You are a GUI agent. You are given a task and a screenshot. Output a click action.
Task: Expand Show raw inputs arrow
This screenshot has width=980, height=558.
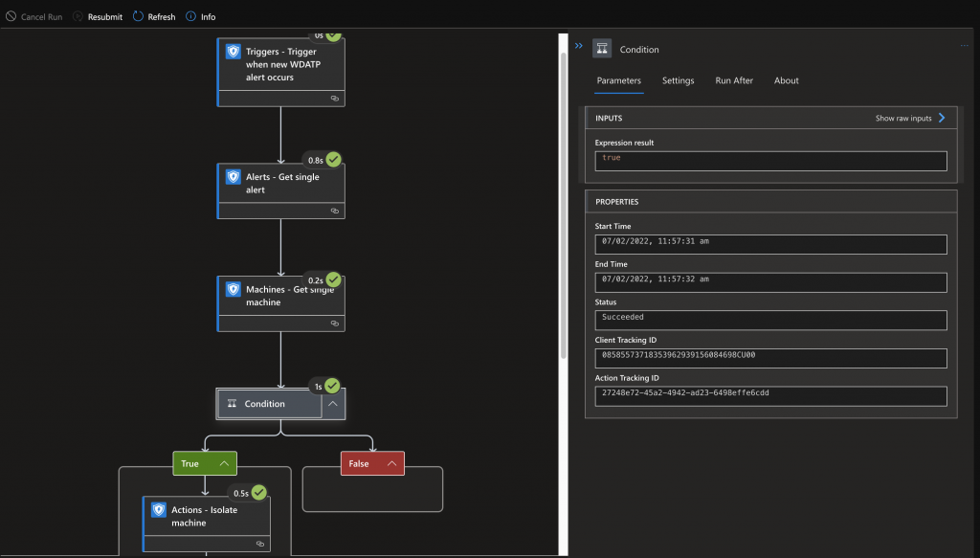[x=942, y=118]
